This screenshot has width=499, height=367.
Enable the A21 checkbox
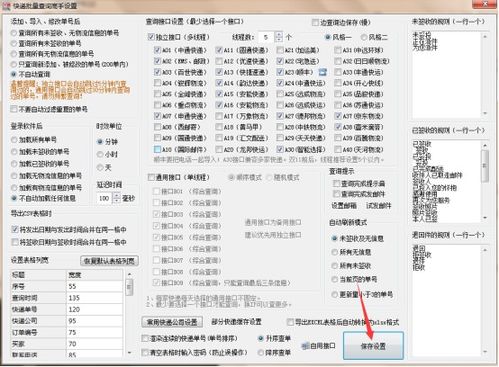click(280, 50)
